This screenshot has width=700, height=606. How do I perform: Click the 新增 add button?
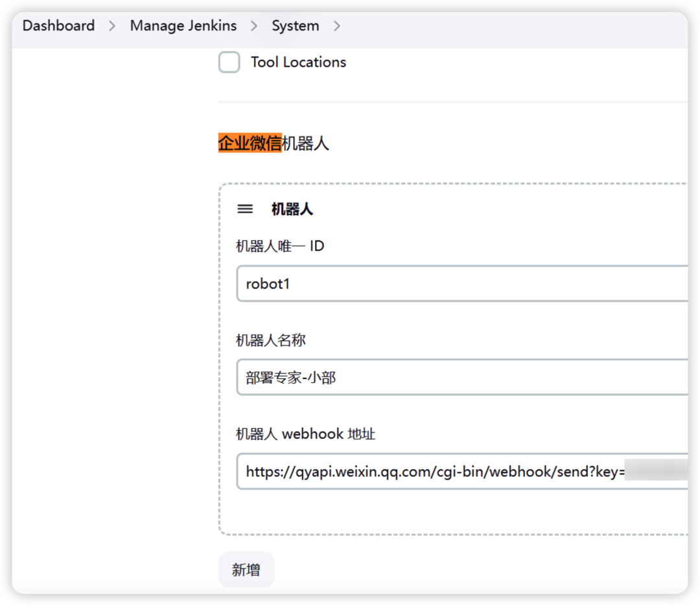(246, 570)
